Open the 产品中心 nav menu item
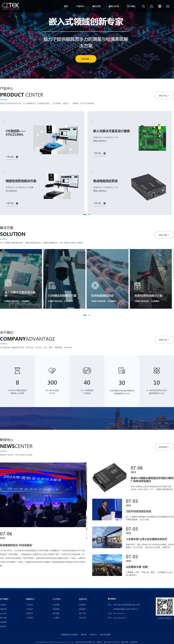174x644 pixels. coord(80,6)
